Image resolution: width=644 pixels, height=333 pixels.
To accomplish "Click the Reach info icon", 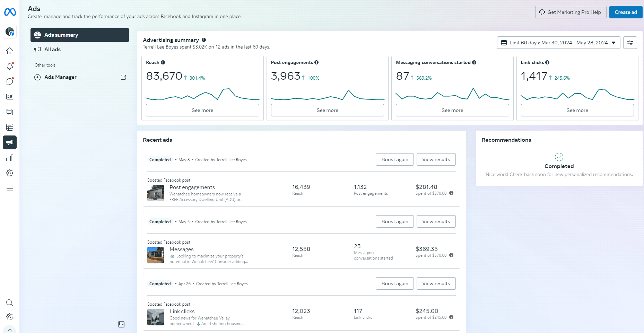I will pos(163,62).
